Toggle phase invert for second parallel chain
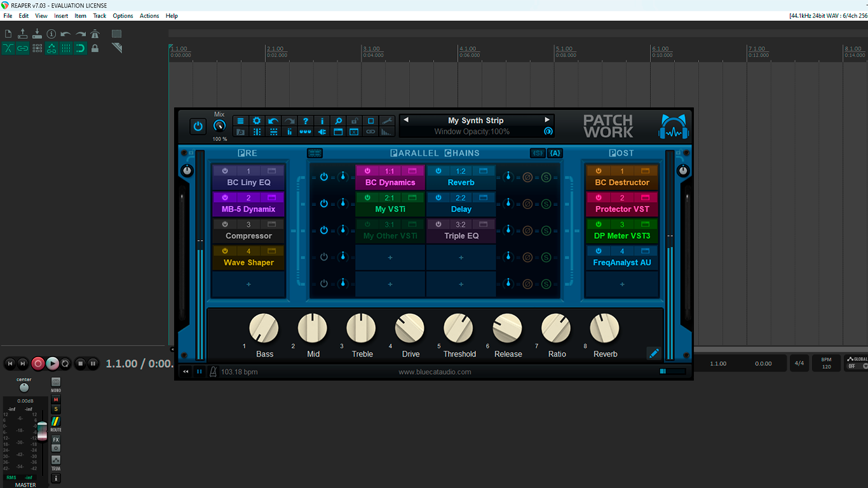 click(x=527, y=204)
